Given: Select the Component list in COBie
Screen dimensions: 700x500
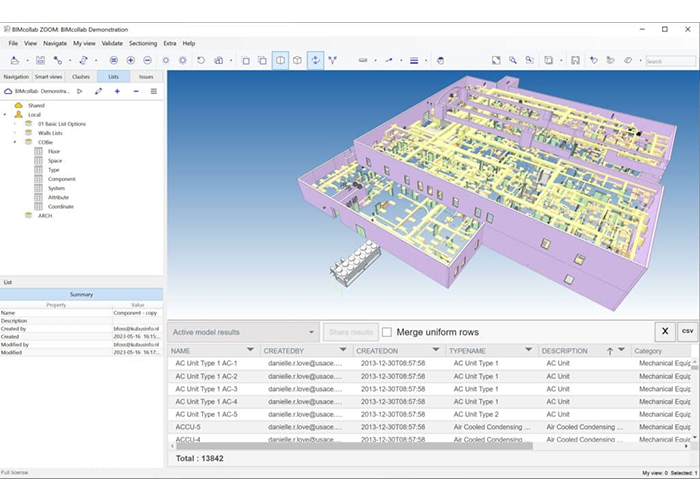Looking at the screenshot, I should point(61,179).
